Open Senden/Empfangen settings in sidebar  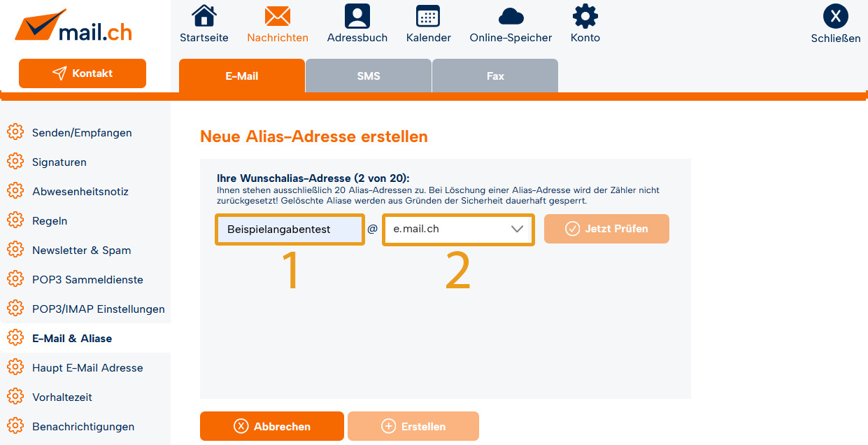pyautogui.click(x=82, y=132)
